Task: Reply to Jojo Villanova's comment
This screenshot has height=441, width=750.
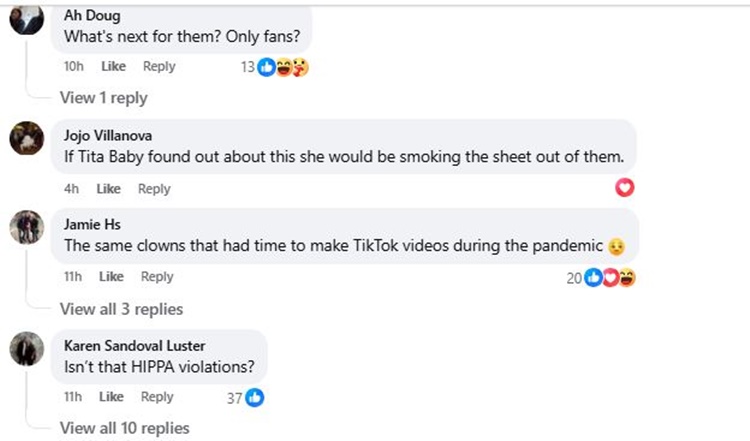Action: (x=154, y=188)
